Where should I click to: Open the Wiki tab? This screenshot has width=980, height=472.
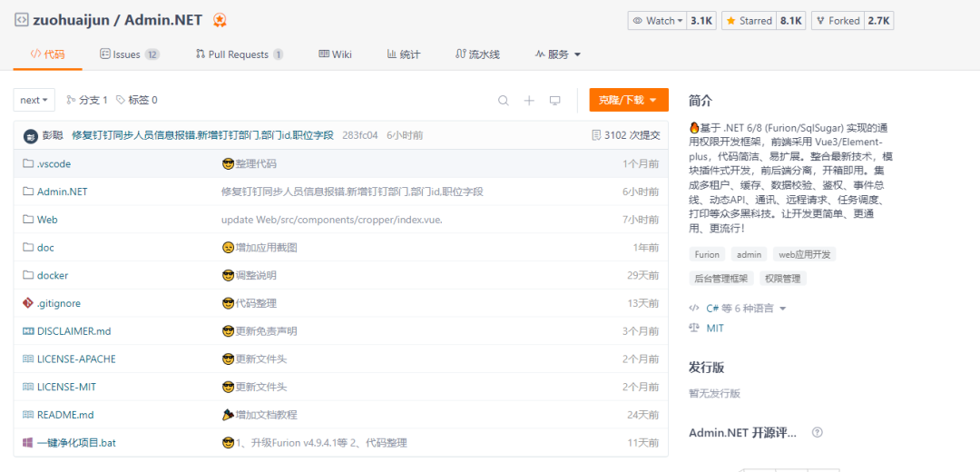[x=336, y=54]
